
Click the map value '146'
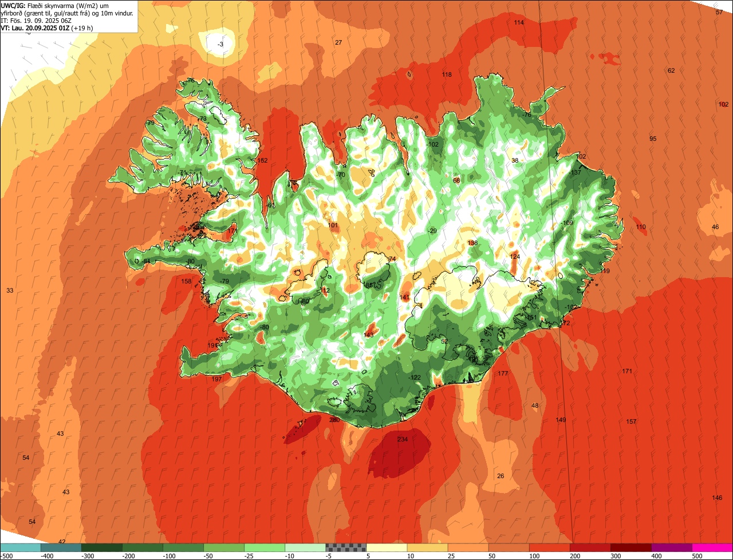717,498
